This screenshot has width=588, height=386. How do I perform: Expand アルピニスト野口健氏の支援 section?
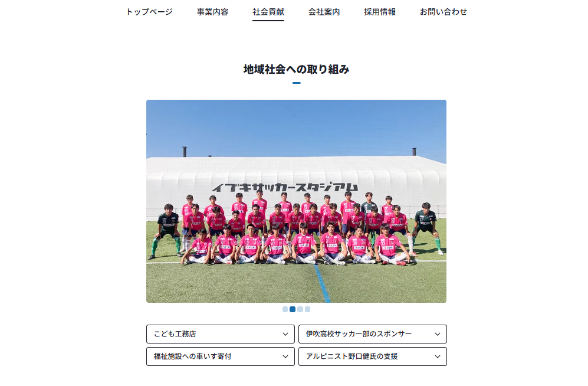(372, 356)
